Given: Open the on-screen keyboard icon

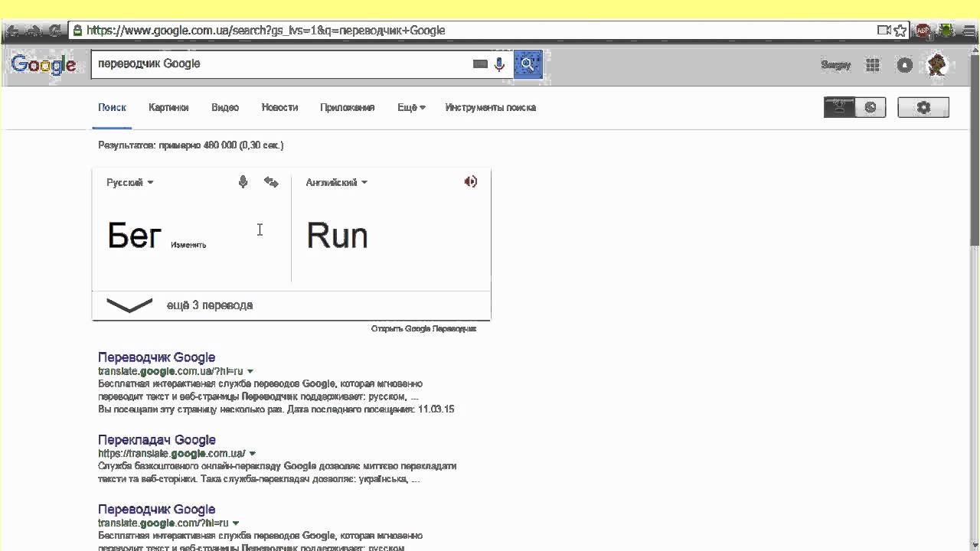Looking at the screenshot, I should (480, 64).
